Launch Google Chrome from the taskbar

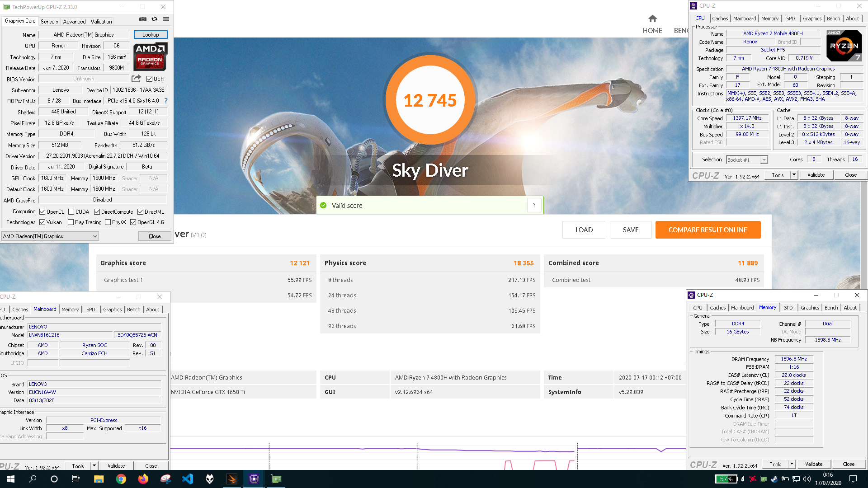121,479
